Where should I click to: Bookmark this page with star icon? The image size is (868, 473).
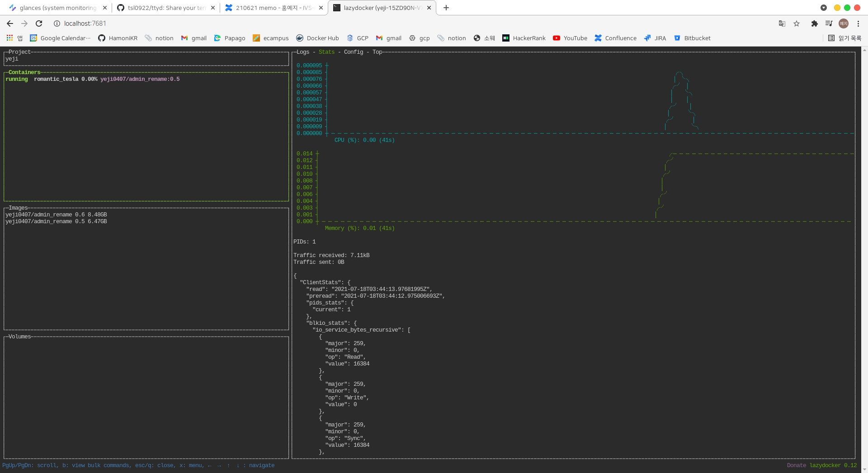pyautogui.click(x=797, y=23)
